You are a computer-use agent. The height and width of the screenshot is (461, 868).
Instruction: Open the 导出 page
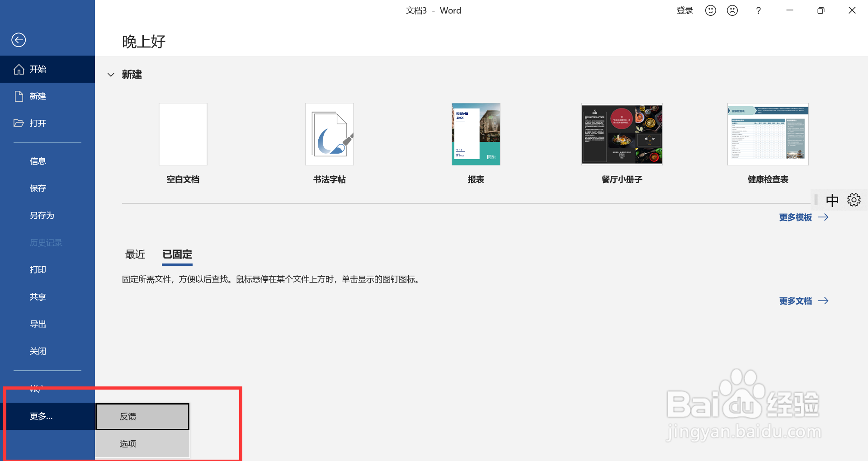coord(47,324)
